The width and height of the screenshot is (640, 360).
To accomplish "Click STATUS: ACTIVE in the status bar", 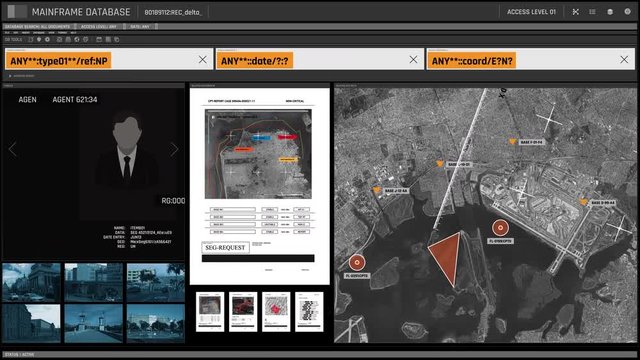I will click(20, 355).
